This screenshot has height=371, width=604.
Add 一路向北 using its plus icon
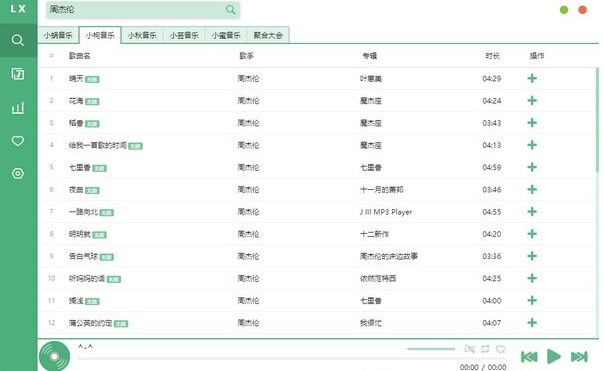tap(532, 212)
